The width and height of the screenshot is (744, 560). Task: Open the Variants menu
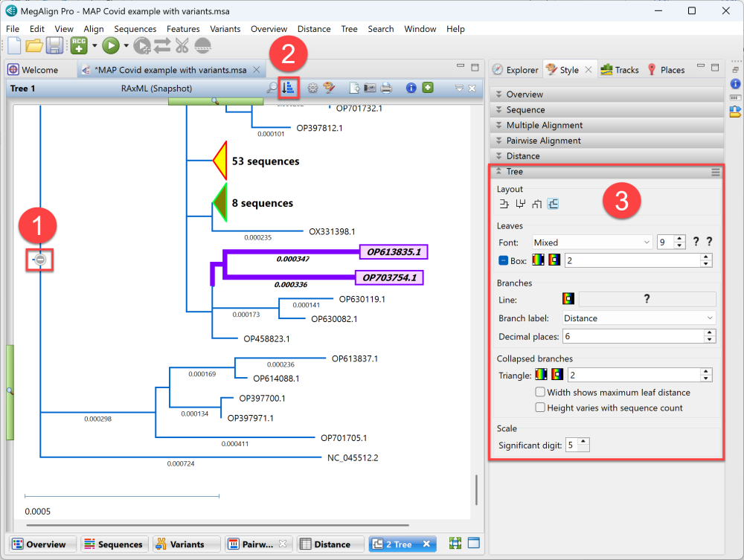click(x=225, y=29)
